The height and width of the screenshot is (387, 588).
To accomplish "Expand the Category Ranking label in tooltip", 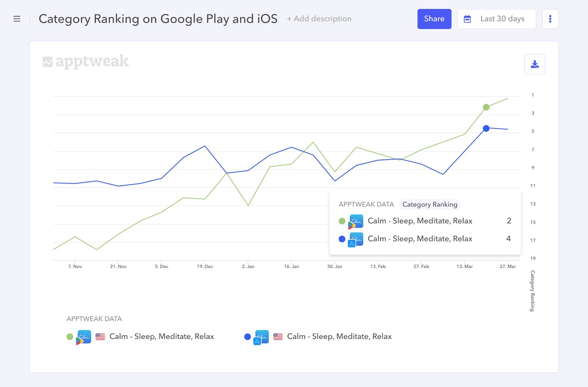I will (430, 204).
